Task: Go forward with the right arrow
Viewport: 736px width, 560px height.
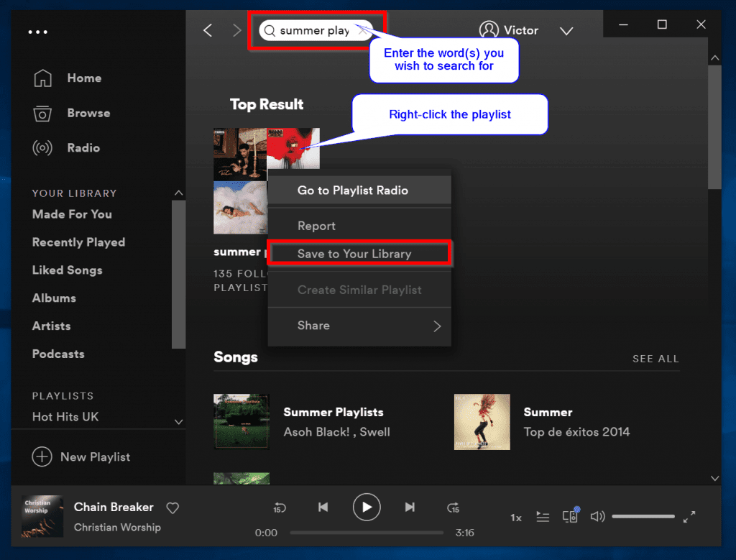Action: 237,30
